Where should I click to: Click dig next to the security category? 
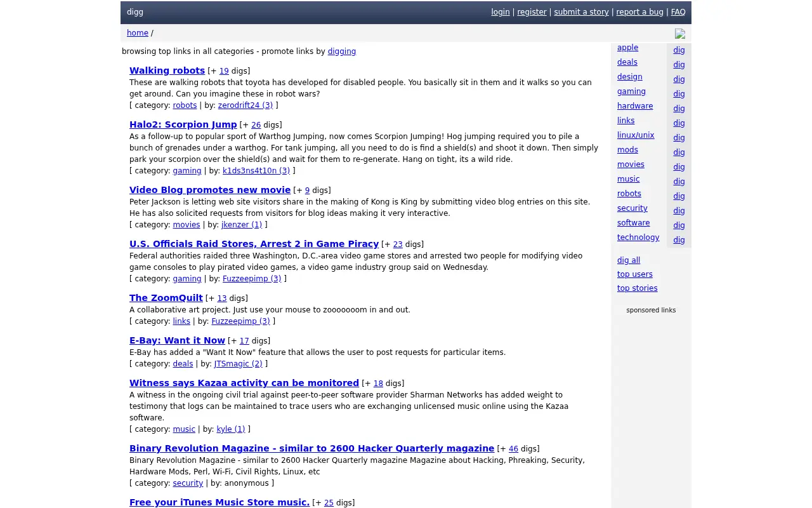click(x=679, y=211)
